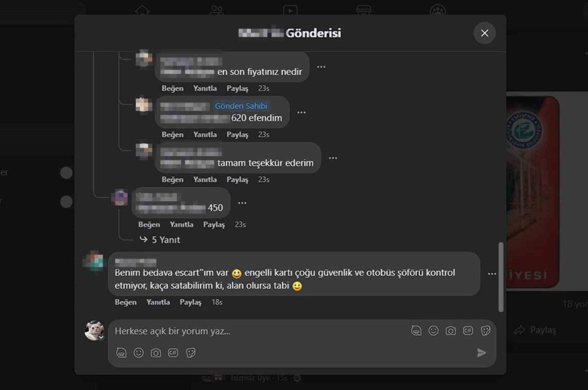588x390 pixels.
Task: Open the ⋯ menu on the fiyat question comment
Action: (x=321, y=67)
